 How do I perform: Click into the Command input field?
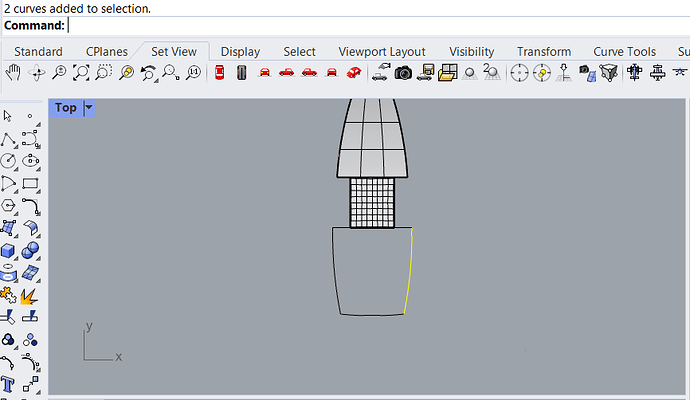pos(378,26)
